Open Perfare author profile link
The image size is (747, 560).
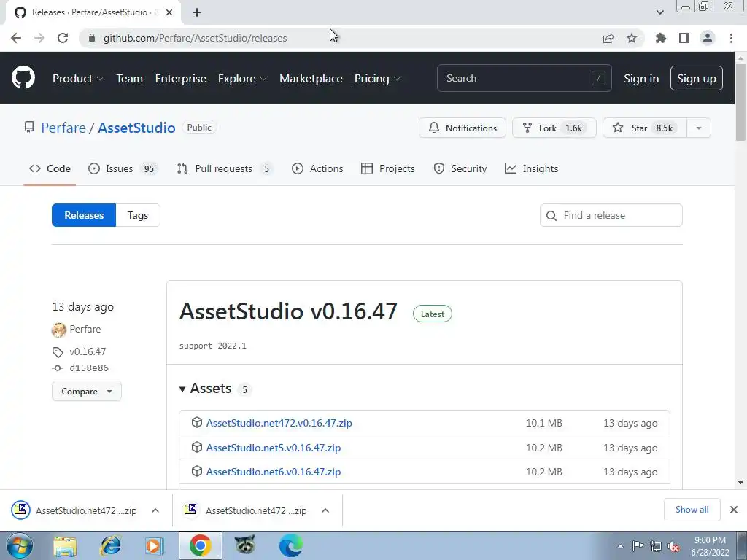point(85,329)
